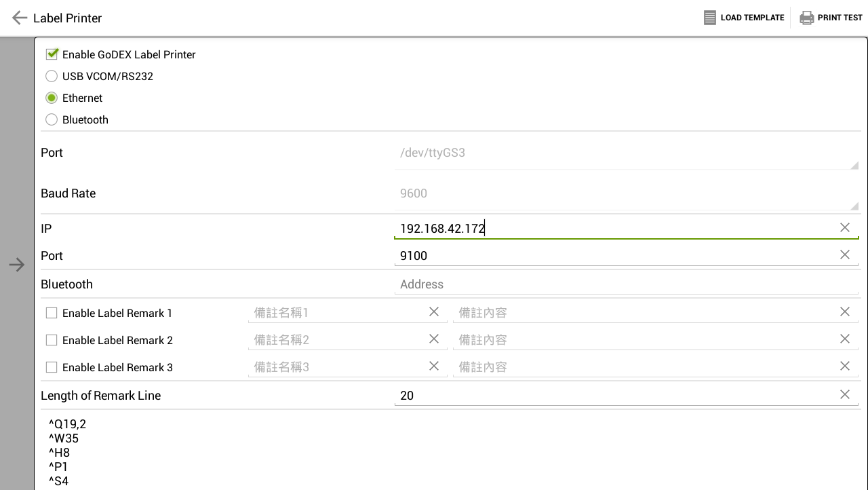The width and height of the screenshot is (868, 490).
Task: Uncheck Enable GoDEX Label Printer
Action: point(52,54)
